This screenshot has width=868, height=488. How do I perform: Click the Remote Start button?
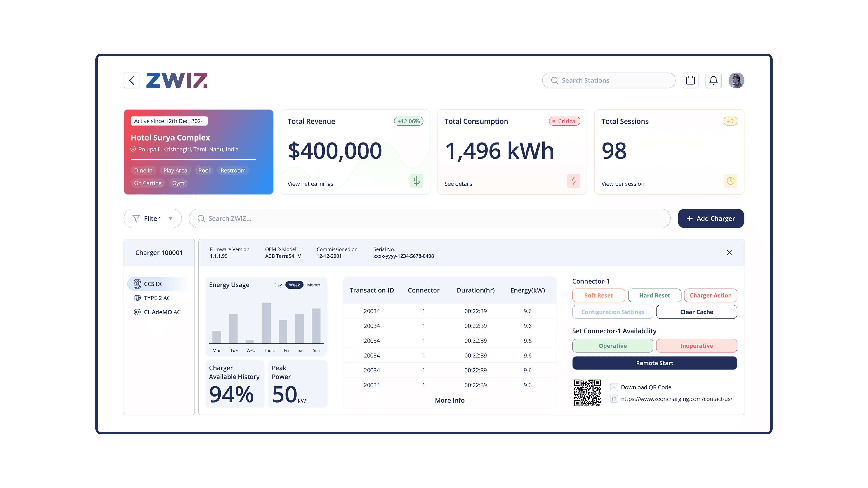tap(654, 363)
